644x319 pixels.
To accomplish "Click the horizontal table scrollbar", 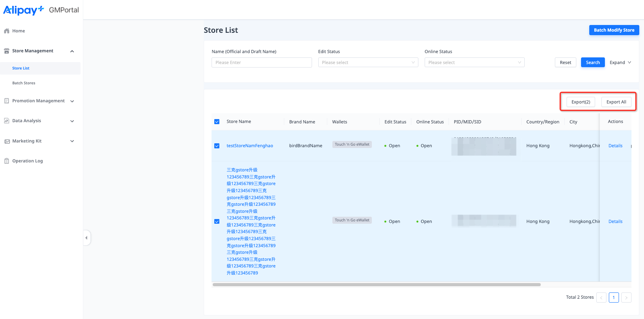I will [376, 285].
